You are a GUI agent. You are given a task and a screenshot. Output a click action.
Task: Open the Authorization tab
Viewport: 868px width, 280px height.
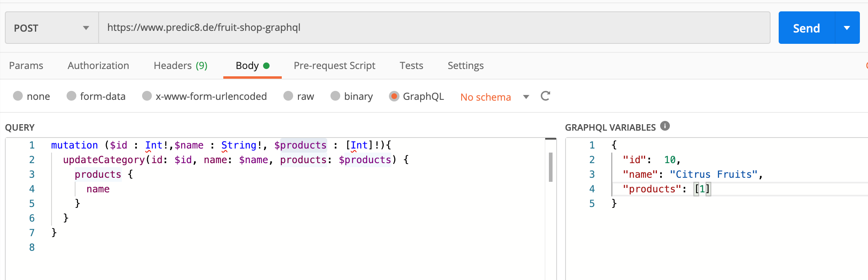98,65
